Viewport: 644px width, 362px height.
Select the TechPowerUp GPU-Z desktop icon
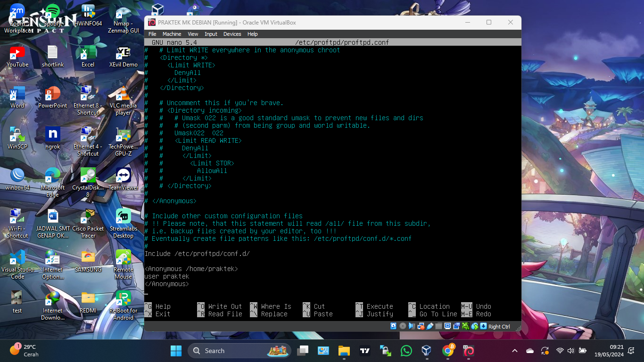tap(124, 141)
